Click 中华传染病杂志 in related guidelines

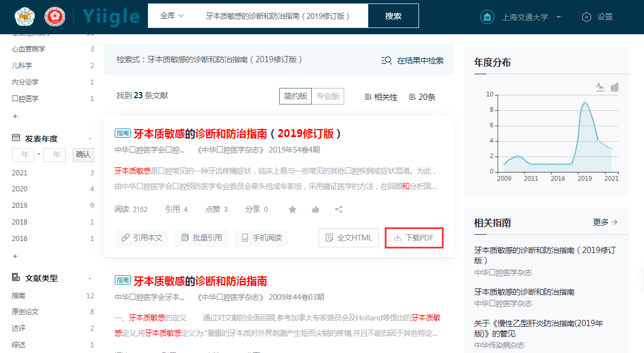(x=500, y=345)
